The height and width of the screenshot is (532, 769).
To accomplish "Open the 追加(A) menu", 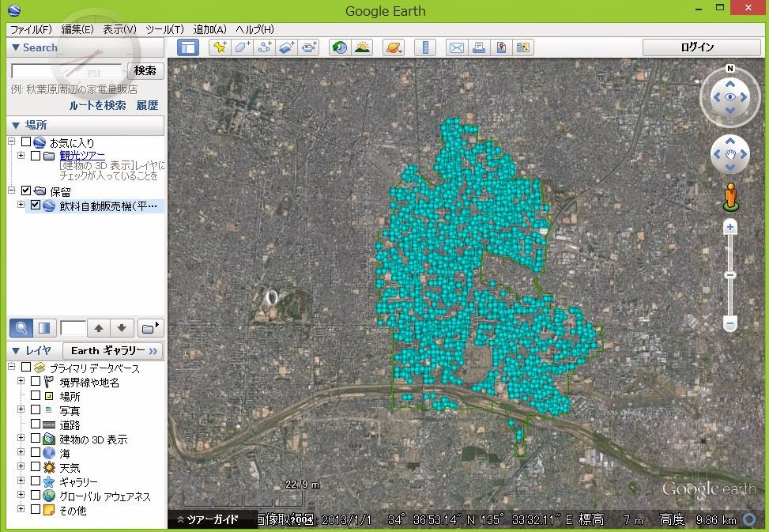I will point(210,29).
